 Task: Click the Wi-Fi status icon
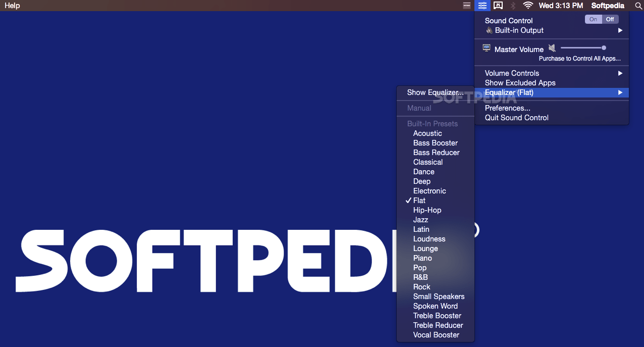click(528, 6)
